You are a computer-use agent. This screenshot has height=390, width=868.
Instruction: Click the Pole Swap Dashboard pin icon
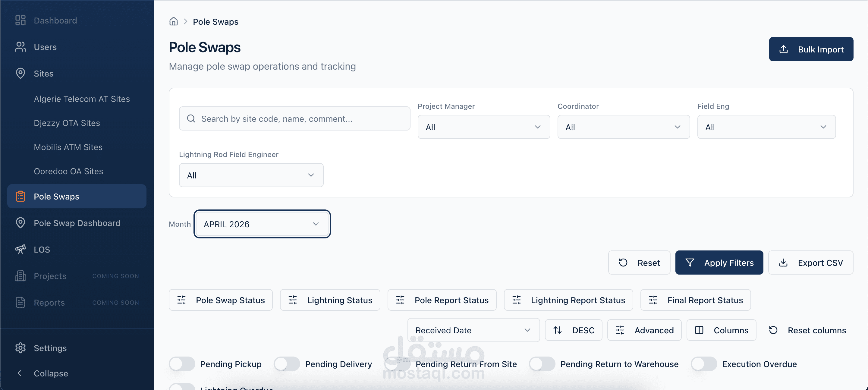pos(20,223)
